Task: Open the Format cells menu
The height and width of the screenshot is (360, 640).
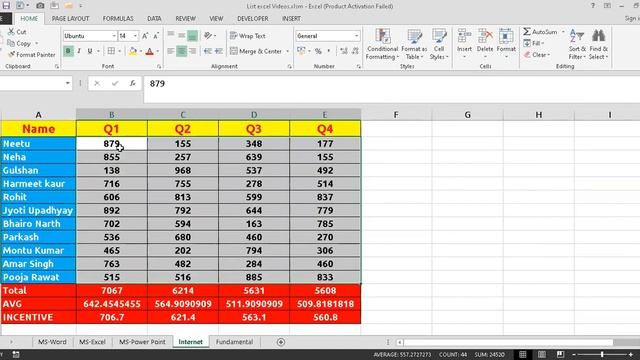Action: point(506,44)
